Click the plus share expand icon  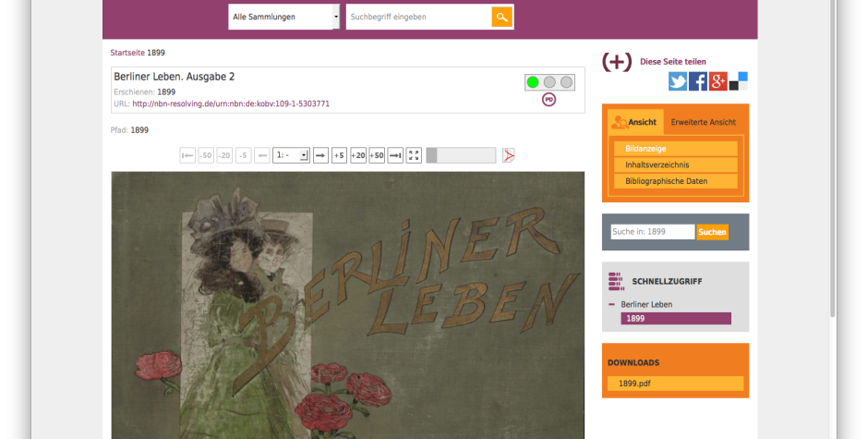tap(617, 62)
